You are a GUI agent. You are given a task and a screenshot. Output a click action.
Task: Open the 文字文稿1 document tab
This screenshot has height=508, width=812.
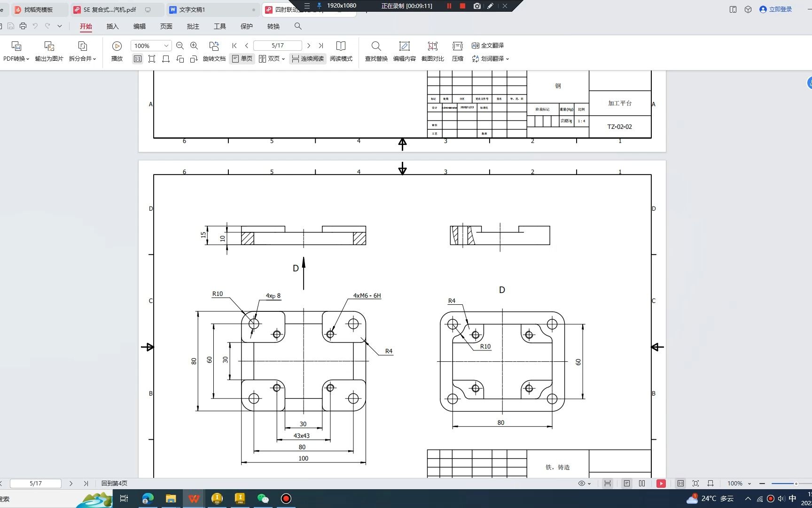point(212,9)
